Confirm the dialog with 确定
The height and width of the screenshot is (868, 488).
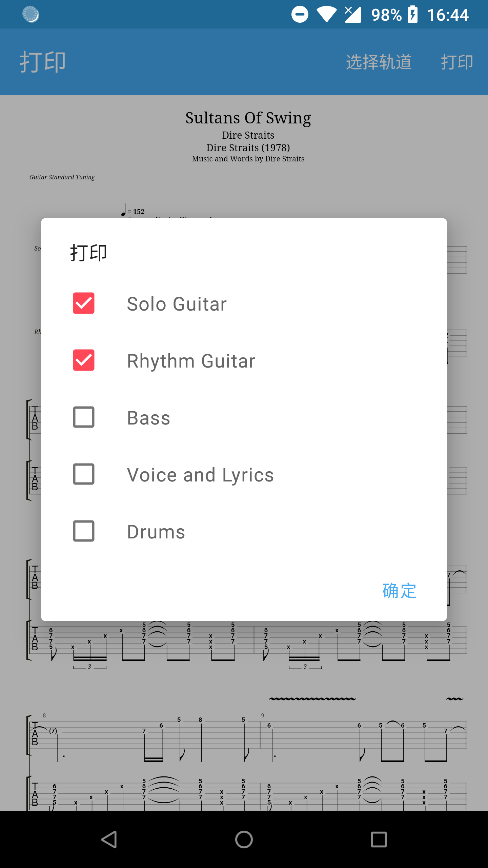(x=399, y=591)
